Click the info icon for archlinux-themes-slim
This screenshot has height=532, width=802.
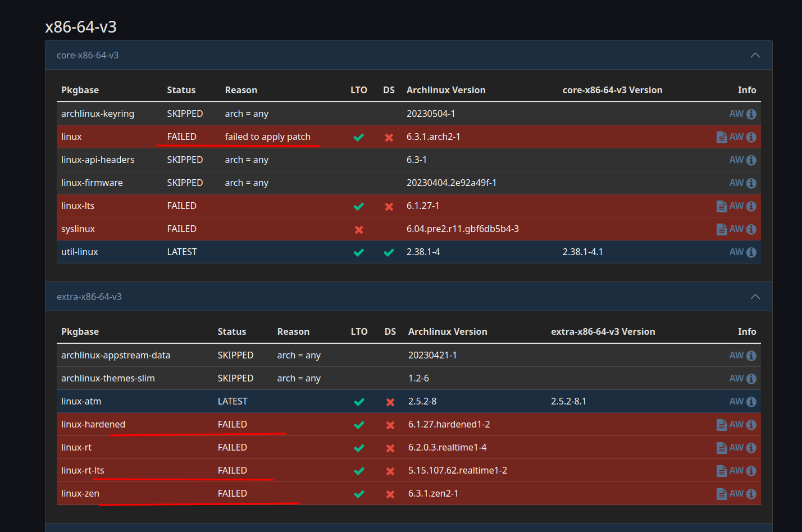point(751,379)
